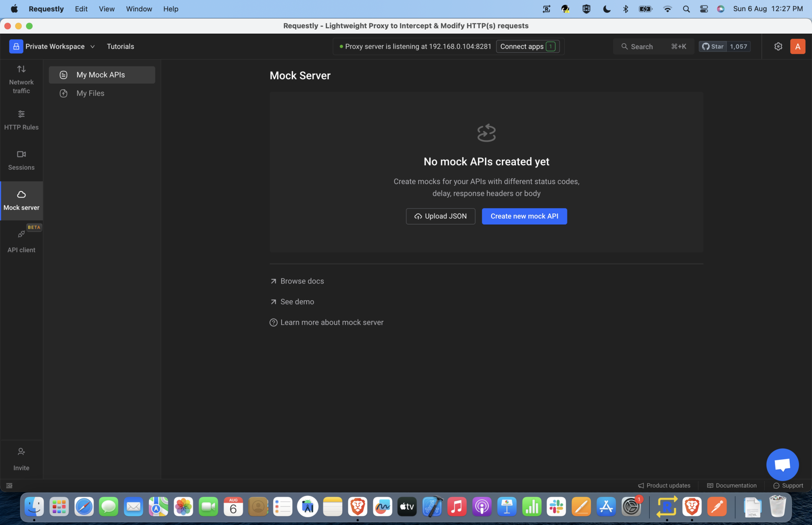Open the sidebar menu toggle at bottom left
Viewport: 812px width, 525px height.
click(x=9, y=485)
